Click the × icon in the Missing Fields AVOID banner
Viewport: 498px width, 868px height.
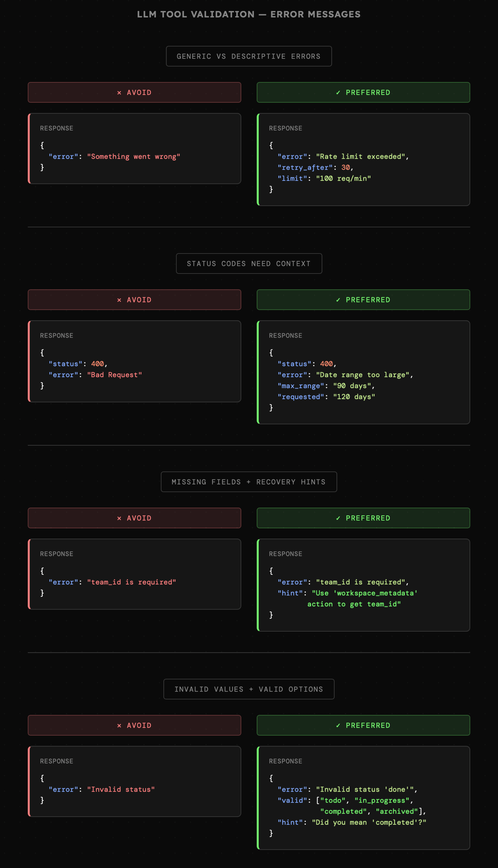click(119, 518)
